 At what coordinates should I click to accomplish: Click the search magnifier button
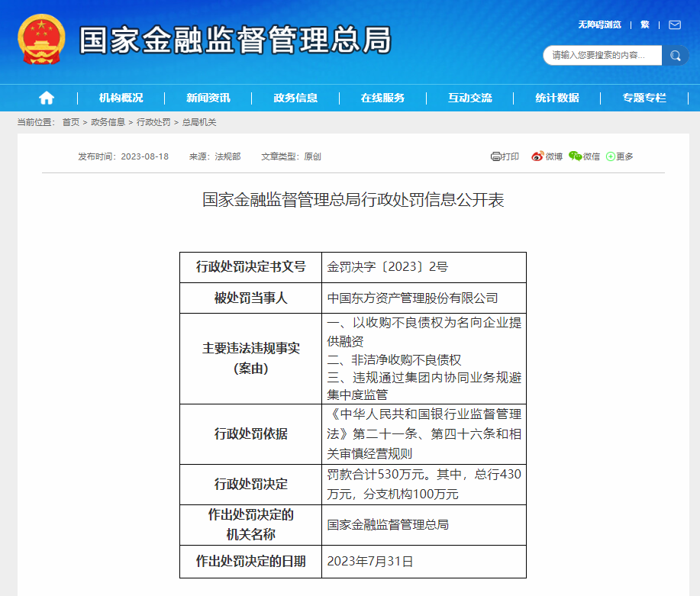(675, 56)
